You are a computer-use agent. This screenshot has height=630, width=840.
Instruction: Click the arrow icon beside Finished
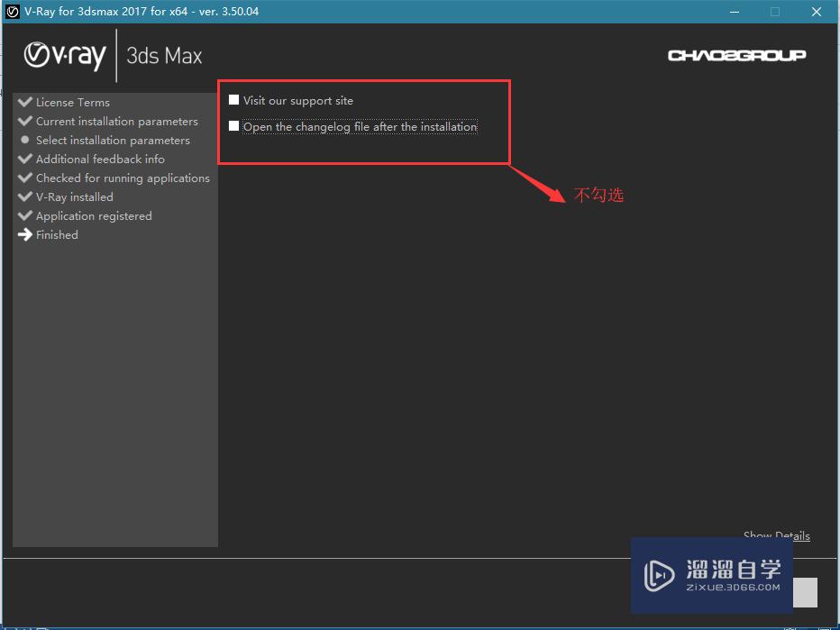pos(24,234)
